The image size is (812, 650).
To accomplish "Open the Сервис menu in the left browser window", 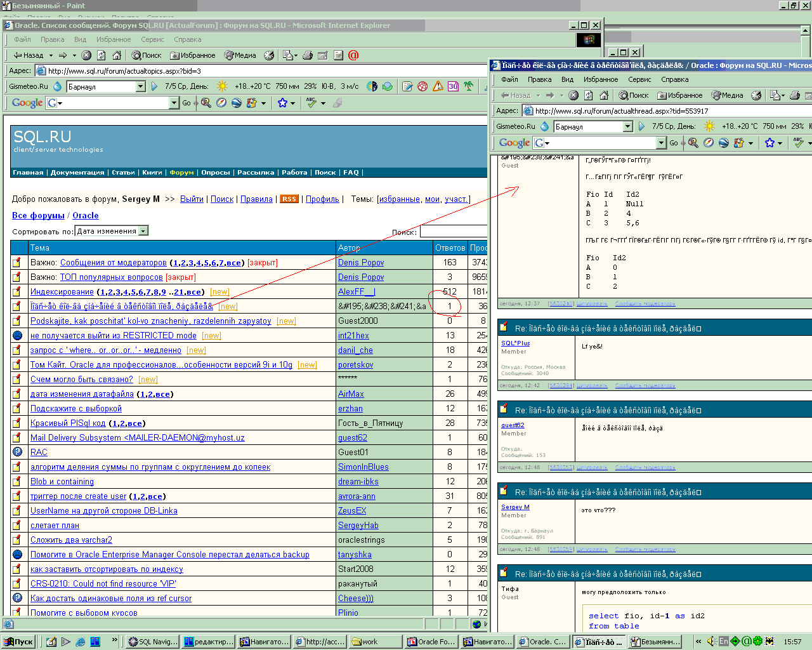I will point(152,39).
